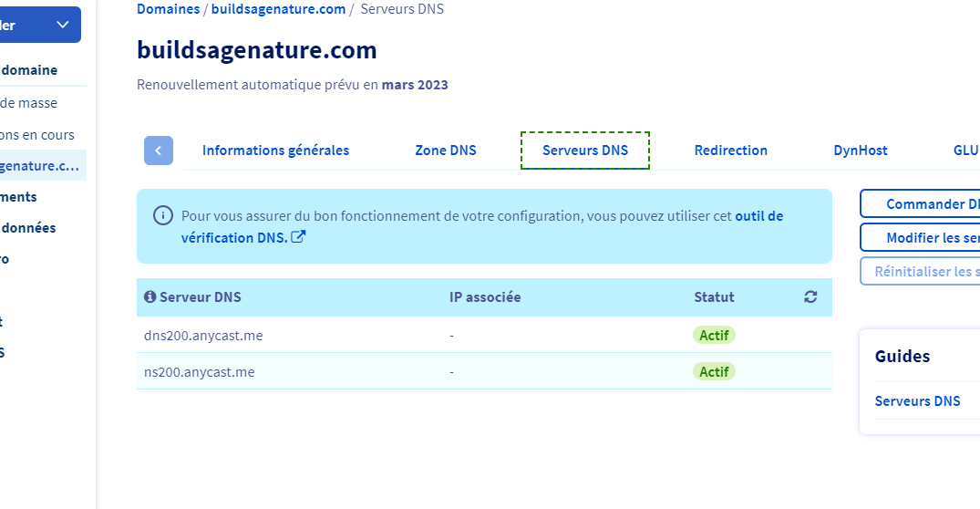This screenshot has height=509, width=980.
Task: Click the external link icon after vérification DNS
Action: (298, 237)
